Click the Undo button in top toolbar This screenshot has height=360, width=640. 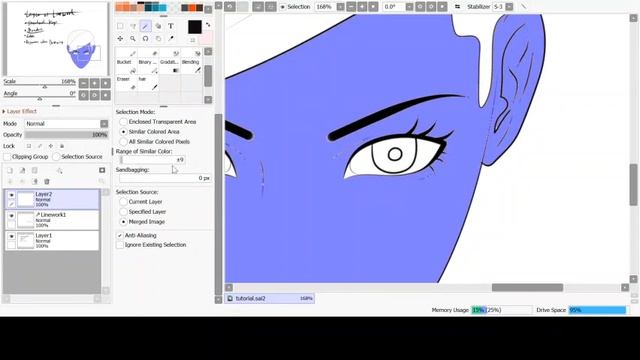coord(230,7)
